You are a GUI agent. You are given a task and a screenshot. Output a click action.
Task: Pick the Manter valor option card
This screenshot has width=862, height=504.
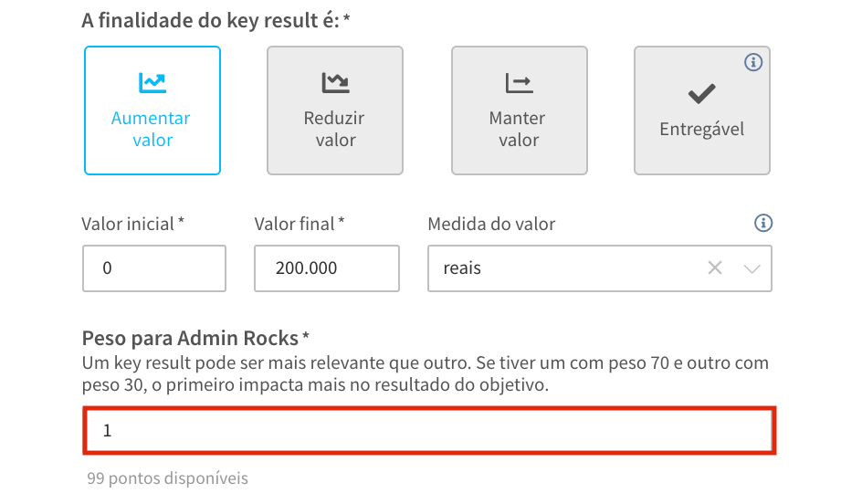tap(520, 110)
